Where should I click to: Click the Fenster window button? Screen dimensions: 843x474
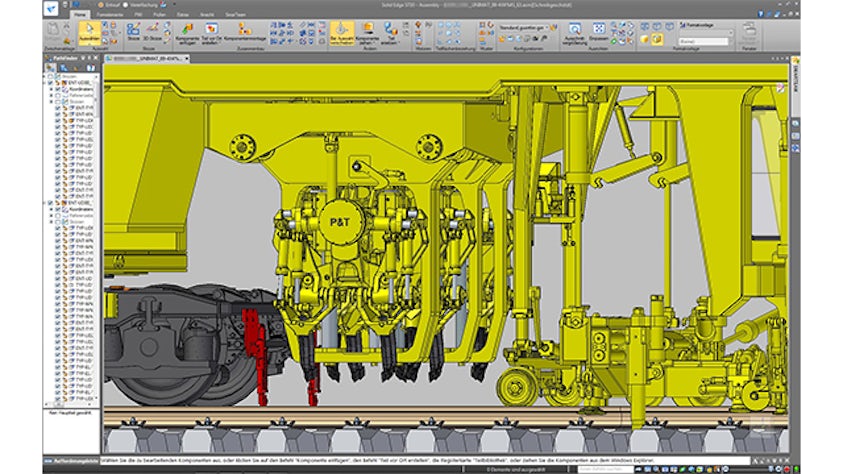[749, 33]
